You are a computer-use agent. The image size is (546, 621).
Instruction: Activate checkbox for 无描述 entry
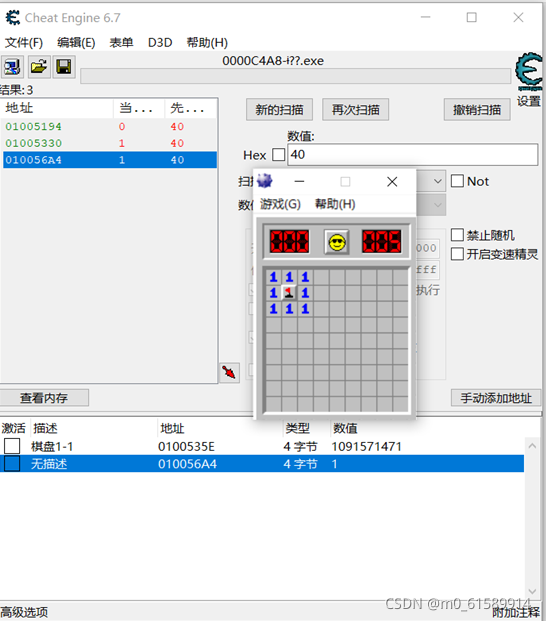coord(12,463)
